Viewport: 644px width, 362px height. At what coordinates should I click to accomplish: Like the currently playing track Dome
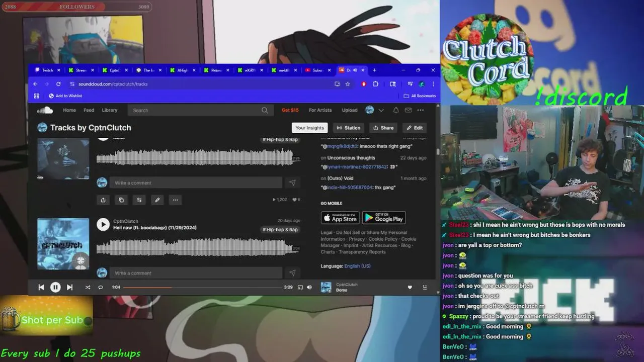(410, 287)
